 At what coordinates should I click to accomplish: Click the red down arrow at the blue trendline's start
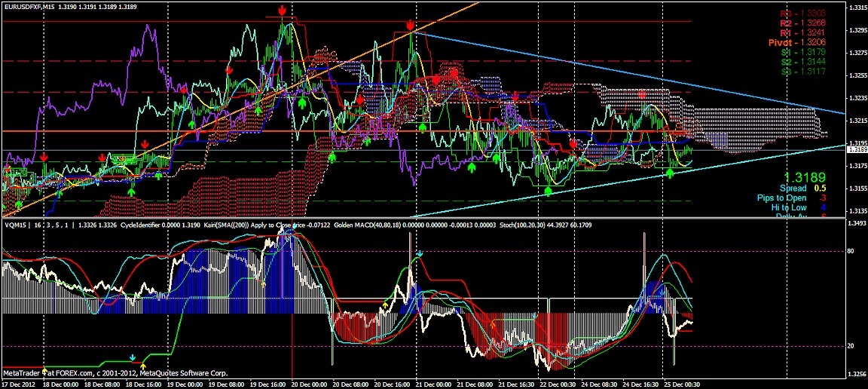(410, 25)
